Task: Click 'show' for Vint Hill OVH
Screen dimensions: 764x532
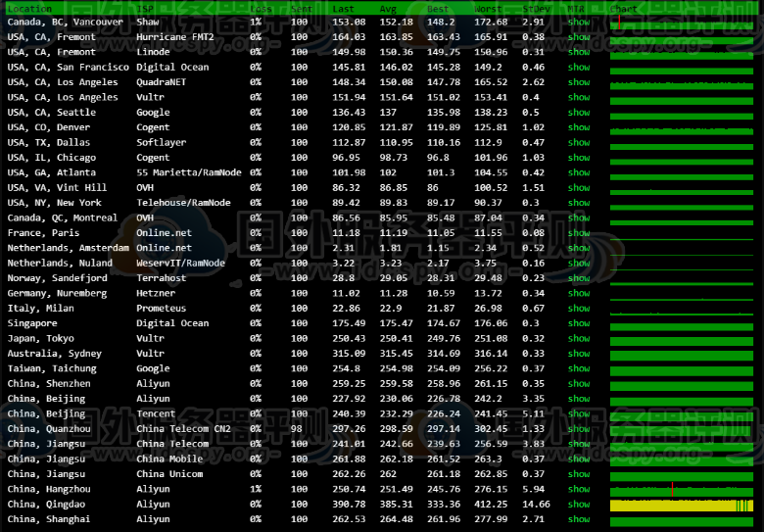Action: (x=578, y=187)
